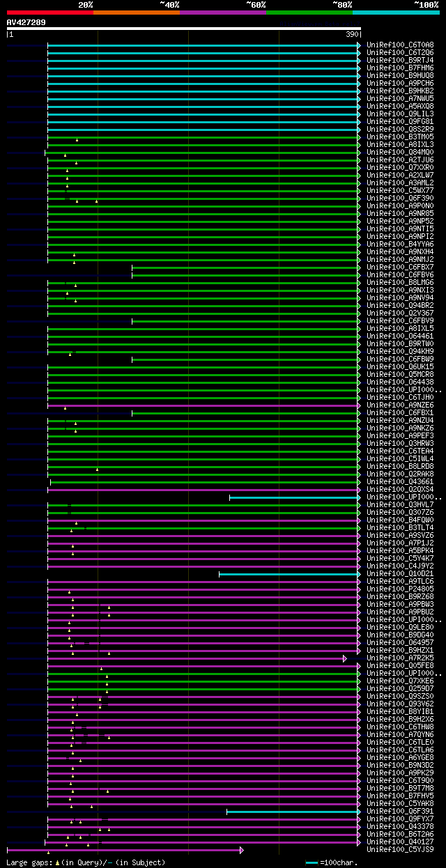Screen dimensions: 446x868
Task: Click the orange ~40% identity legend segment
Action: [137, 13]
